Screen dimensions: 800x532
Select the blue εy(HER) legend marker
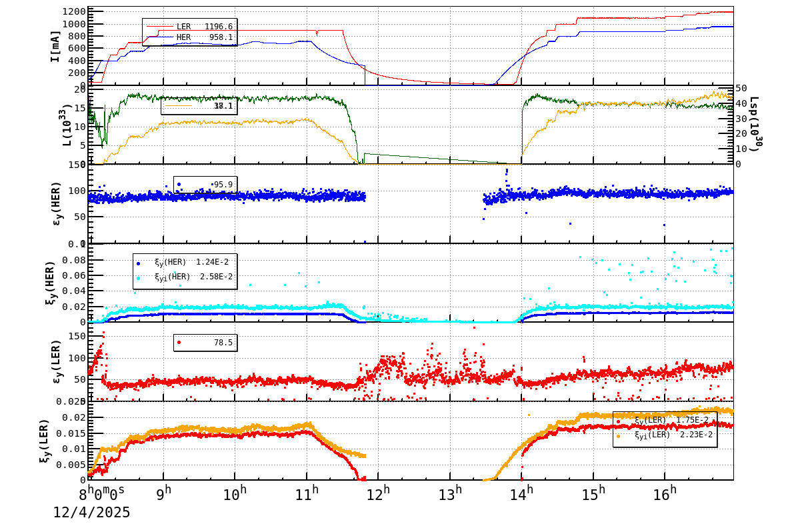[x=180, y=185]
